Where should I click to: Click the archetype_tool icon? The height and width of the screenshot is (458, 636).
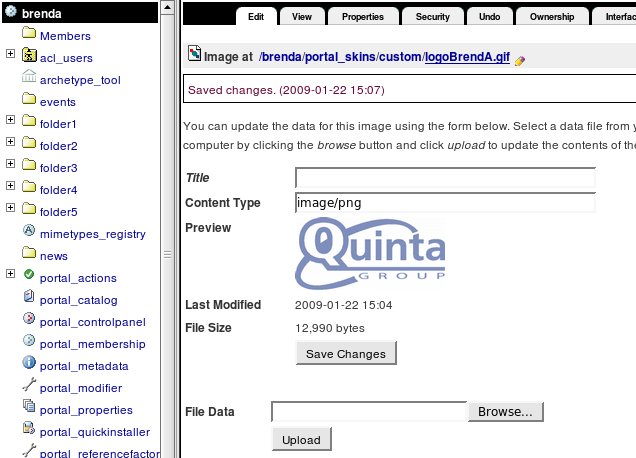[x=29, y=79]
